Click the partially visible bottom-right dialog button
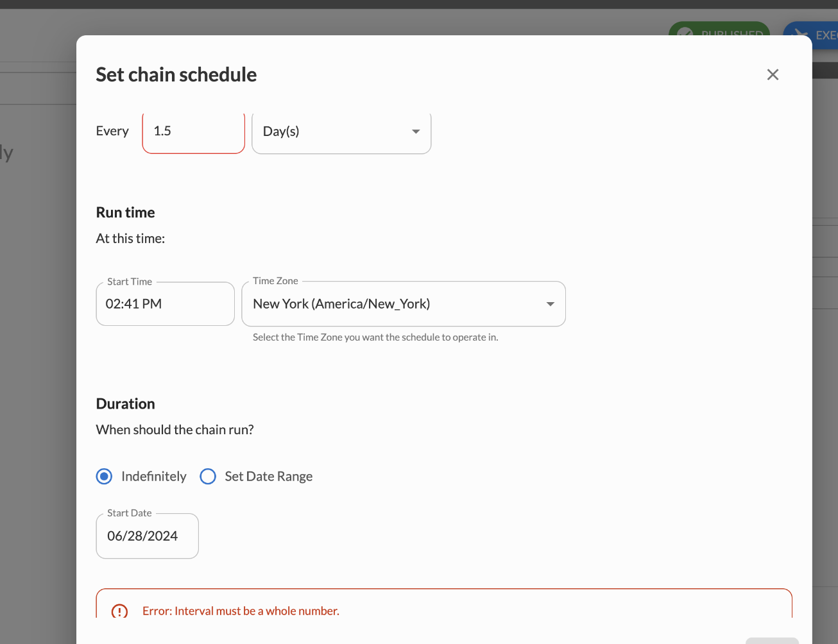Screen dimensions: 838x644 [x=771, y=640]
